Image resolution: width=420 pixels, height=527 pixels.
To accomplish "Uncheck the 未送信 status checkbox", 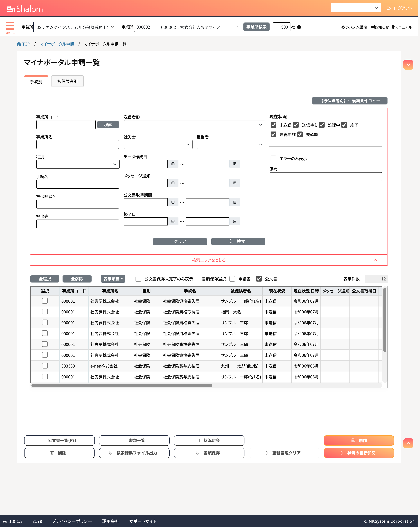I will point(273,125).
